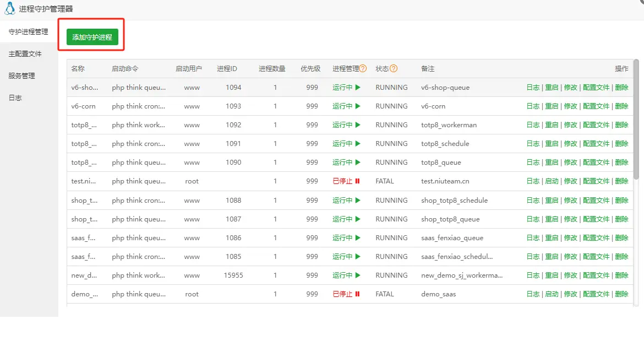Click the help icon beside 状态 header
Viewport: 644px width, 357px height.
pyautogui.click(x=394, y=69)
